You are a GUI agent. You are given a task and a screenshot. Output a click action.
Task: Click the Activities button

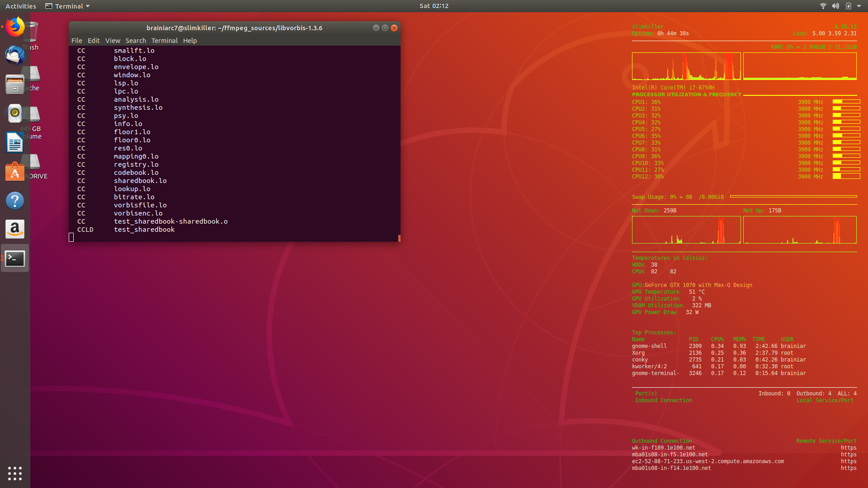[21, 6]
